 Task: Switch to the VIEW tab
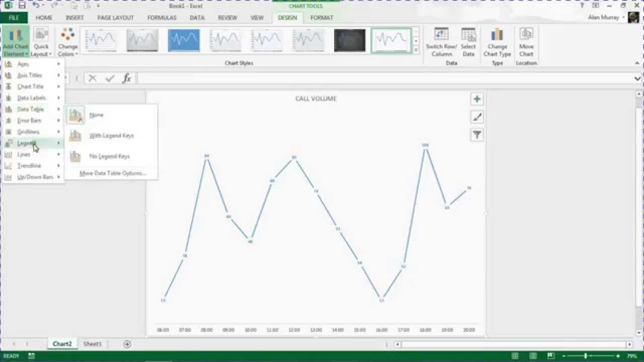(x=257, y=18)
